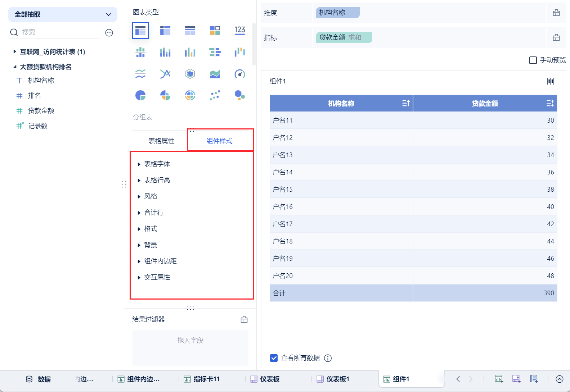Open the 全部抽取 dropdown
Screen dimensions: 570x392
pos(63,14)
